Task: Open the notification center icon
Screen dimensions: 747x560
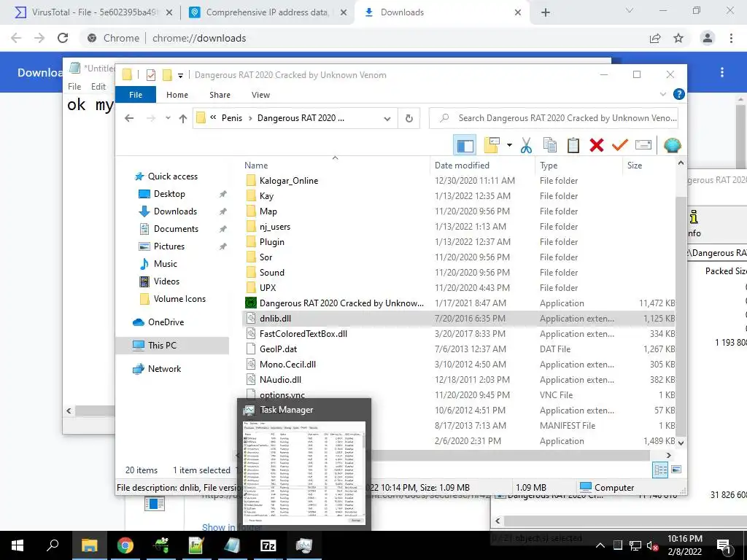Action: (724, 545)
